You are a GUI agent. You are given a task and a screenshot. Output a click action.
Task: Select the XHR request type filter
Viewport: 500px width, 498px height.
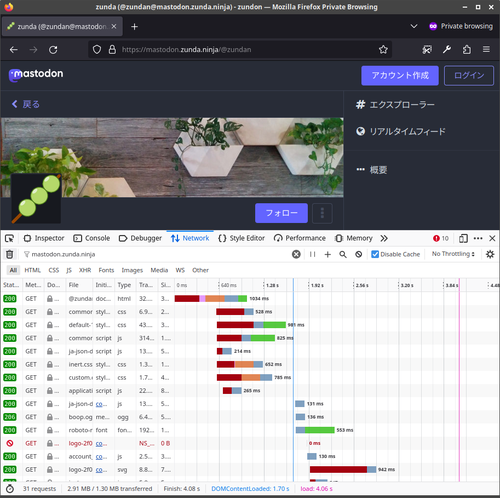click(x=85, y=270)
